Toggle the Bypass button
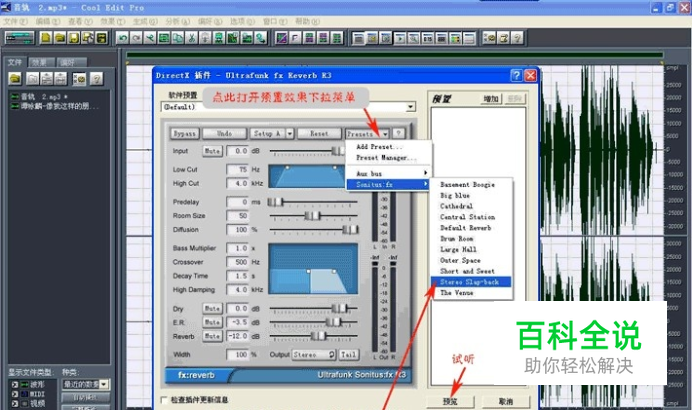The width and height of the screenshot is (692, 410). [x=184, y=133]
